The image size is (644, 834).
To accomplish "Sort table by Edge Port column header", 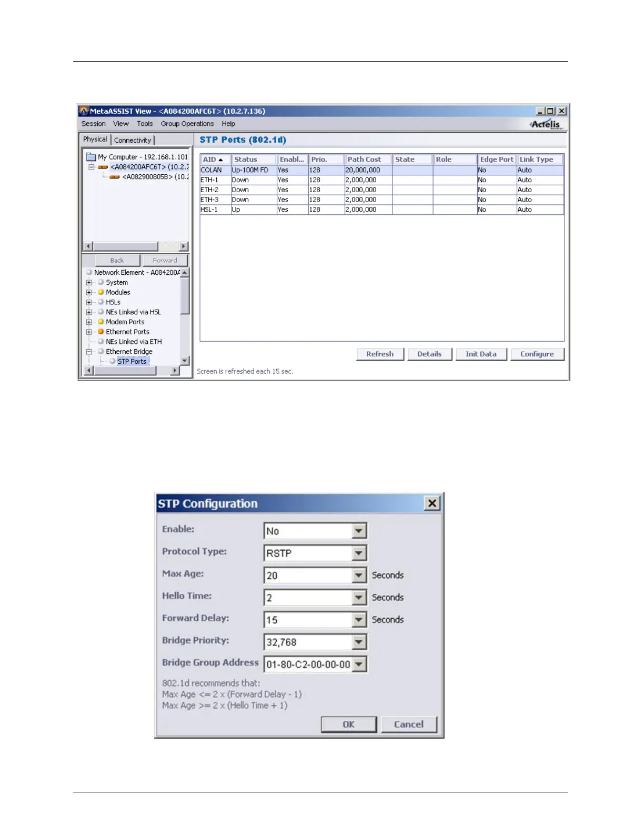I will pos(497,160).
